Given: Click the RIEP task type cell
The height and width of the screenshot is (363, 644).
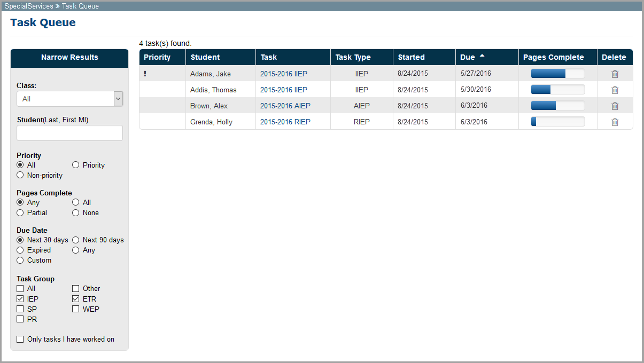Looking at the screenshot, I should pos(362,122).
